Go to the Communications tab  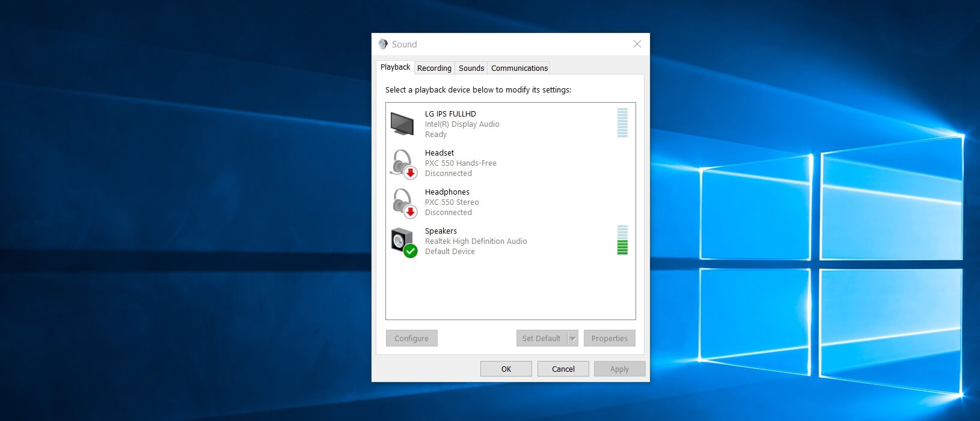click(519, 68)
